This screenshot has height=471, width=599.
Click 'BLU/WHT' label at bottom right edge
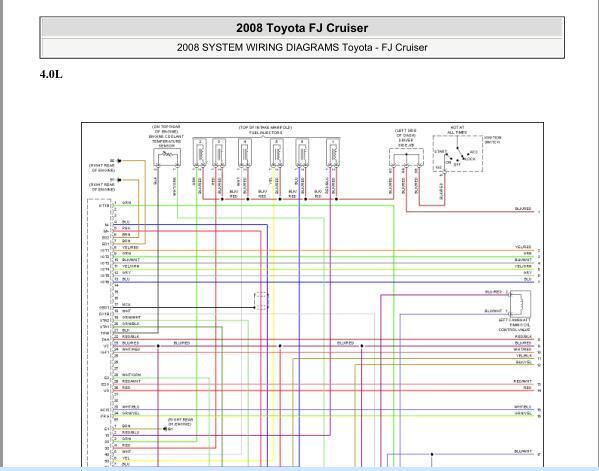[x=523, y=452]
